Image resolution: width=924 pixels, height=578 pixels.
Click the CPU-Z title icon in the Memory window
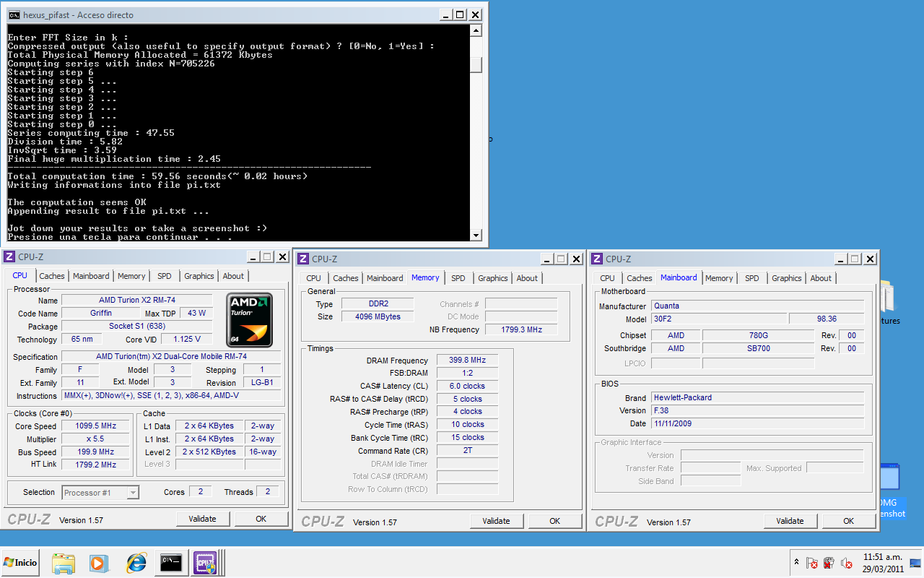tap(304, 259)
